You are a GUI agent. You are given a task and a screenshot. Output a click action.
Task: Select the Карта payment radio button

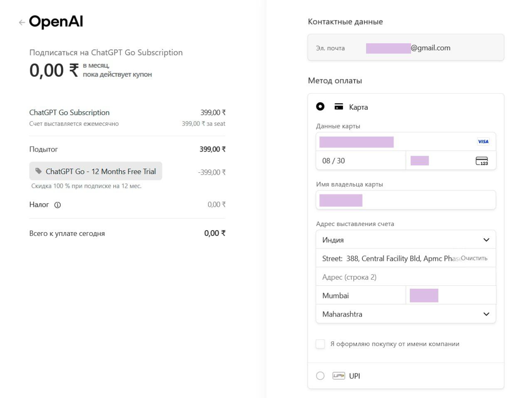[x=320, y=107]
